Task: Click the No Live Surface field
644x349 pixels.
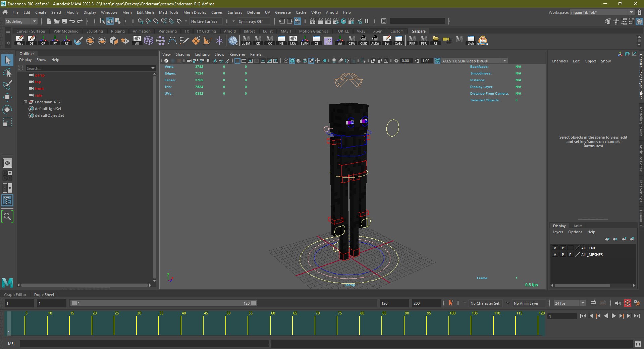Action: pos(206,21)
